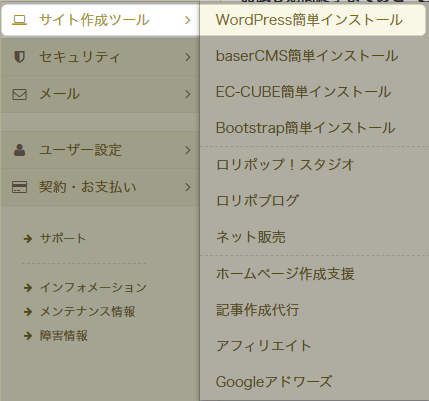Open the メール menu item
Screen dimensions: 429x401
tap(100, 94)
